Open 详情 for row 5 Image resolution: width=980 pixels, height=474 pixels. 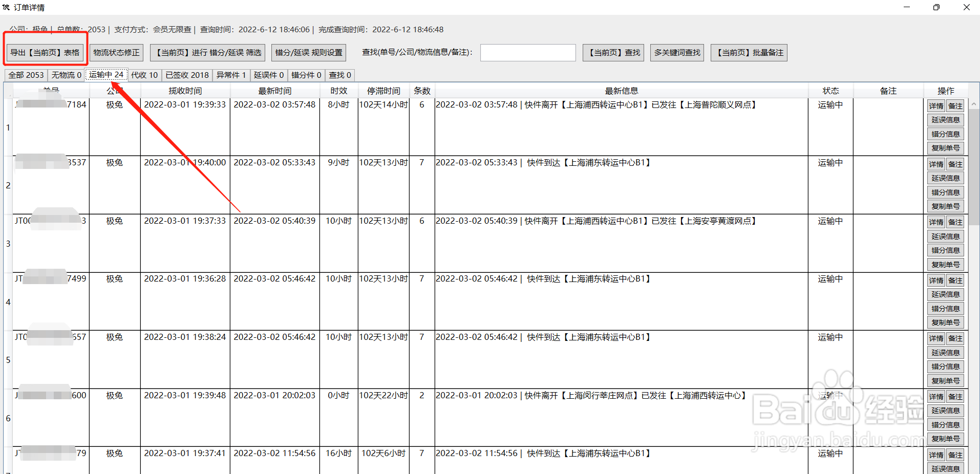click(936, 338)
